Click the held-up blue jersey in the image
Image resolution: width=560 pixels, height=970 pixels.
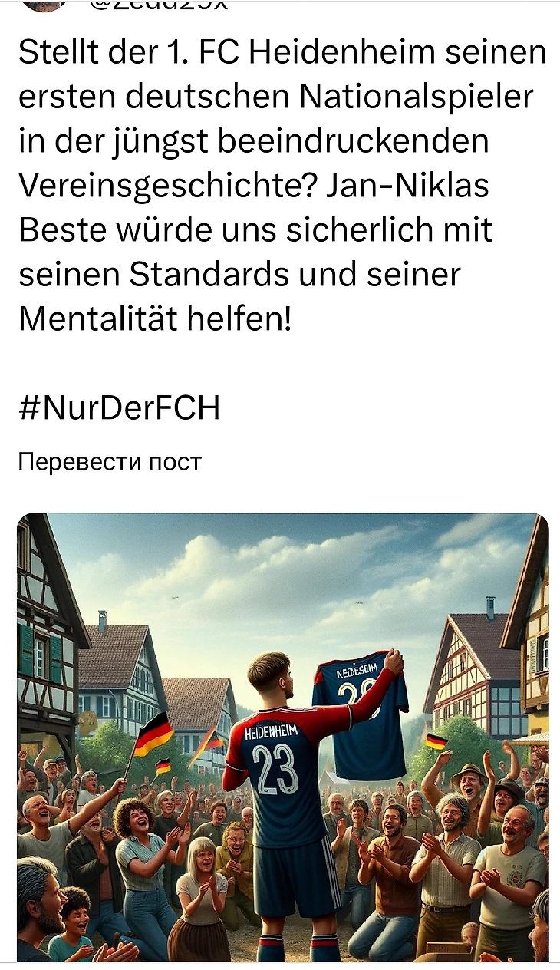coord(360,714)
